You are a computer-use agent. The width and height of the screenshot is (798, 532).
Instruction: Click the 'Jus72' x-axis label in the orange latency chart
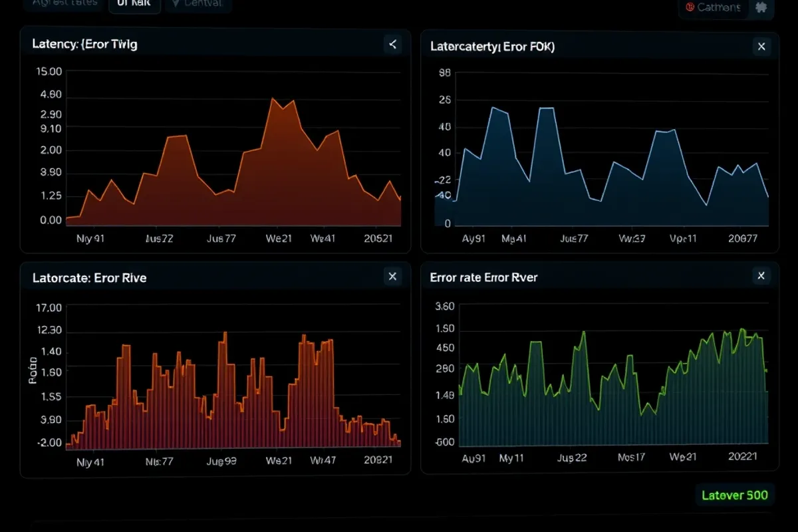point(159,239)
